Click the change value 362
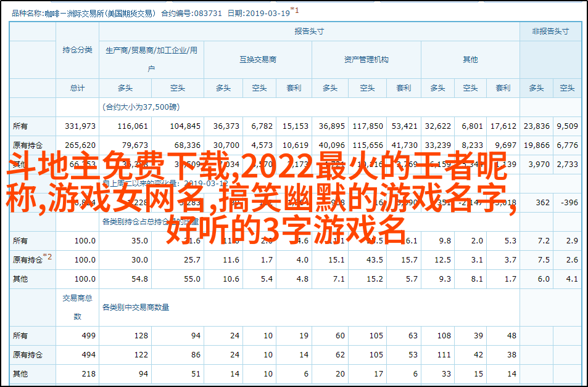The image size is (588, 387). [542, 202]
